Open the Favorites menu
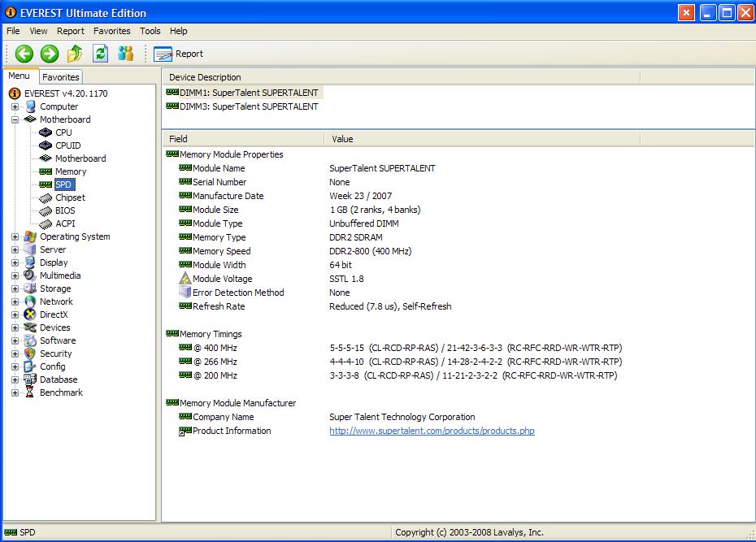Viewport: 756px width, 542px height. [112, 31]
